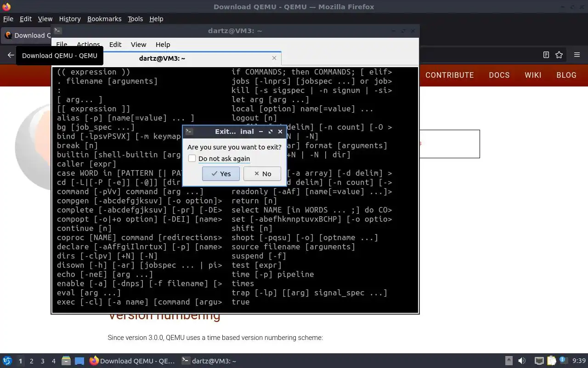Click the 9:39 taskbar clock
This screenshot has height=368, width=588.
point(579,361)
